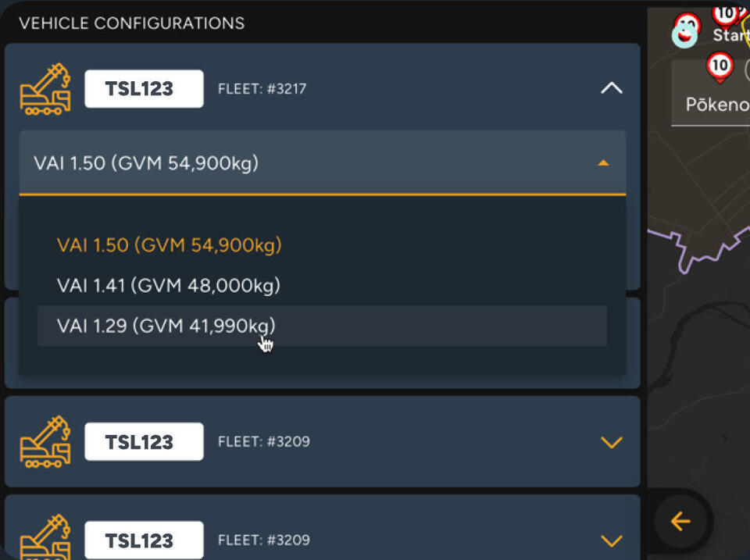Select VAI 1.41 (GVM 48,000kg) option

[x=169, y=286]
